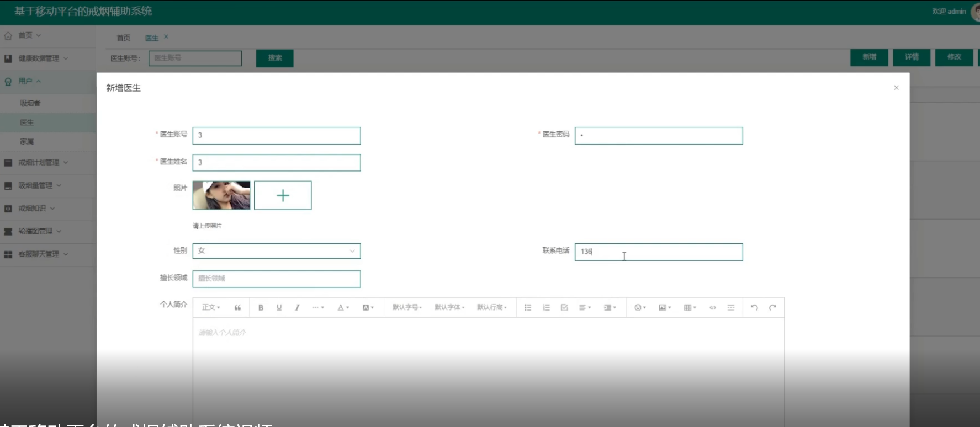Image resolution: width=980 pixels, height=427 pixels.
Task: Insert a code block in editor
Action: (713, 308)
